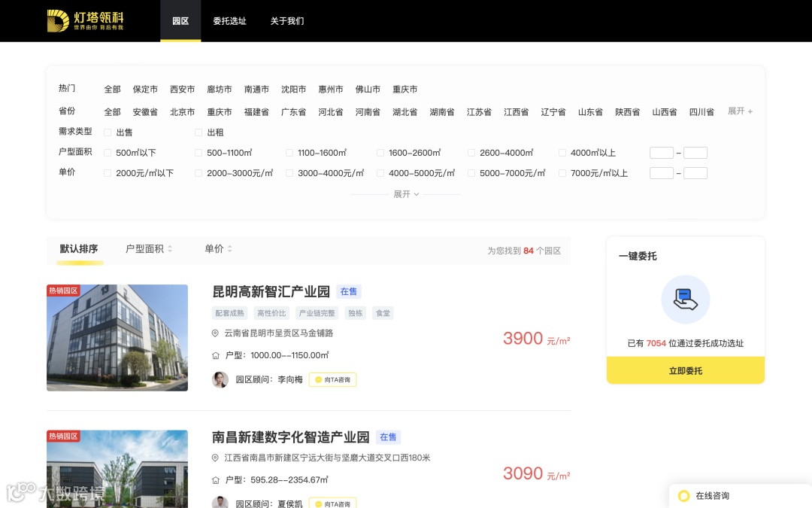Click 向TA咨询 for 李向梅
The height and width of the screenshot is (508, 812).
[332, 380]
